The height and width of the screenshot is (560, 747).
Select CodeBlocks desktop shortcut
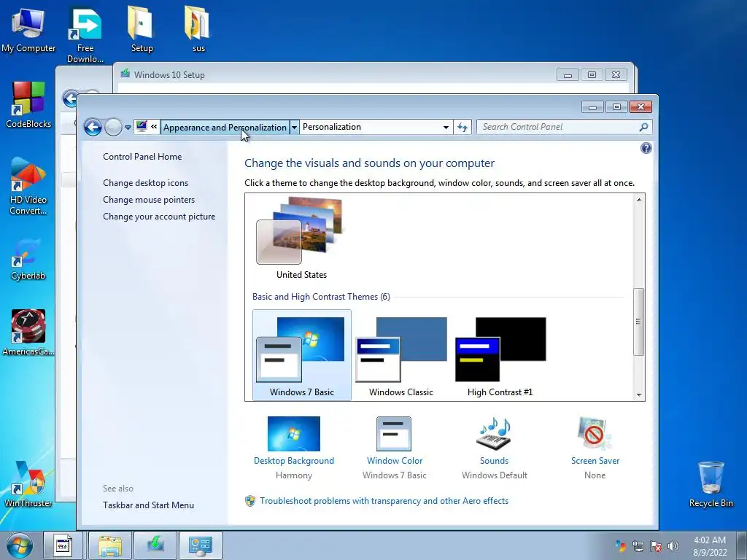coord(28,105)
